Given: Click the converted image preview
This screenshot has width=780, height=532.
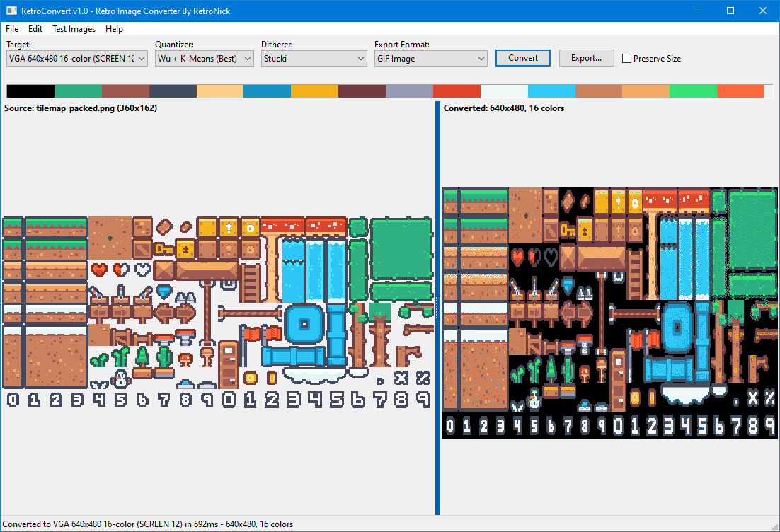Looking at the screenshot, I should (x=609, y=313).
